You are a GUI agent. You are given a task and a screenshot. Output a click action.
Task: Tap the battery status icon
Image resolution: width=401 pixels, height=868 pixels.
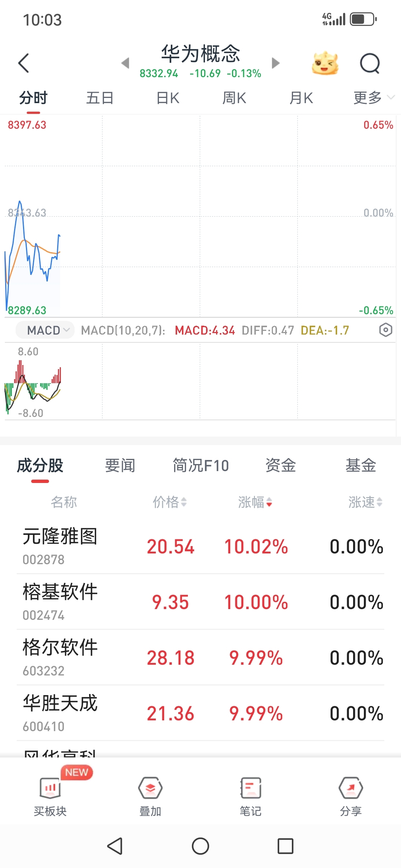(x=363, y=19)
